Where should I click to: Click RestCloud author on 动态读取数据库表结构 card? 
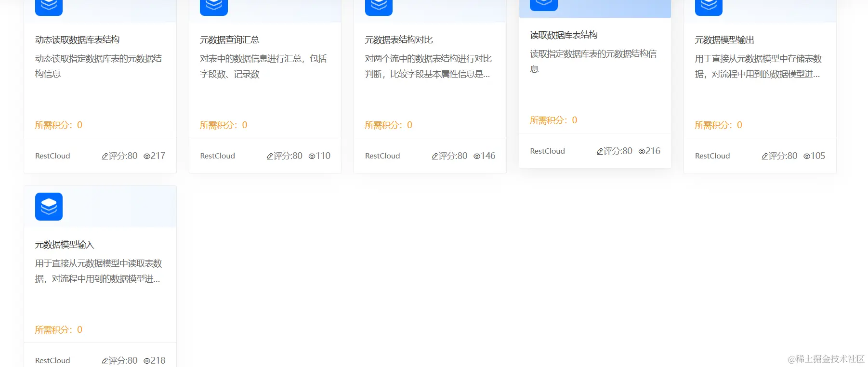pos(53,156)
